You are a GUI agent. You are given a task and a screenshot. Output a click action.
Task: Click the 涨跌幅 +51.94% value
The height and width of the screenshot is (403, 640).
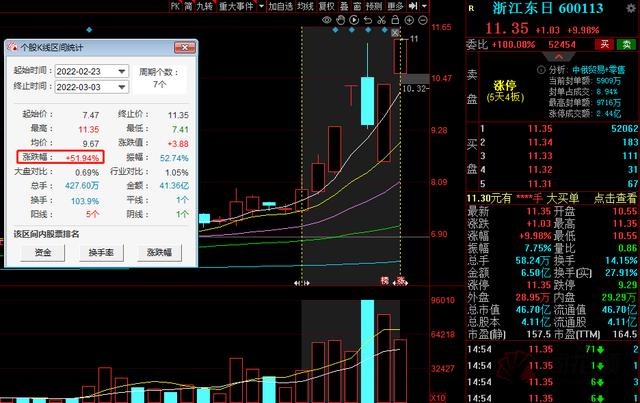tap(82, 158)
